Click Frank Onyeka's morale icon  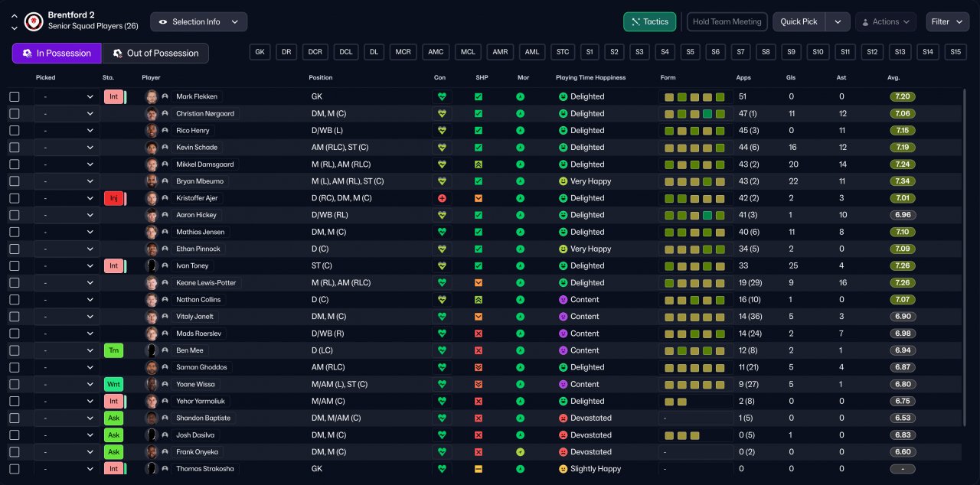pos(520,452)
